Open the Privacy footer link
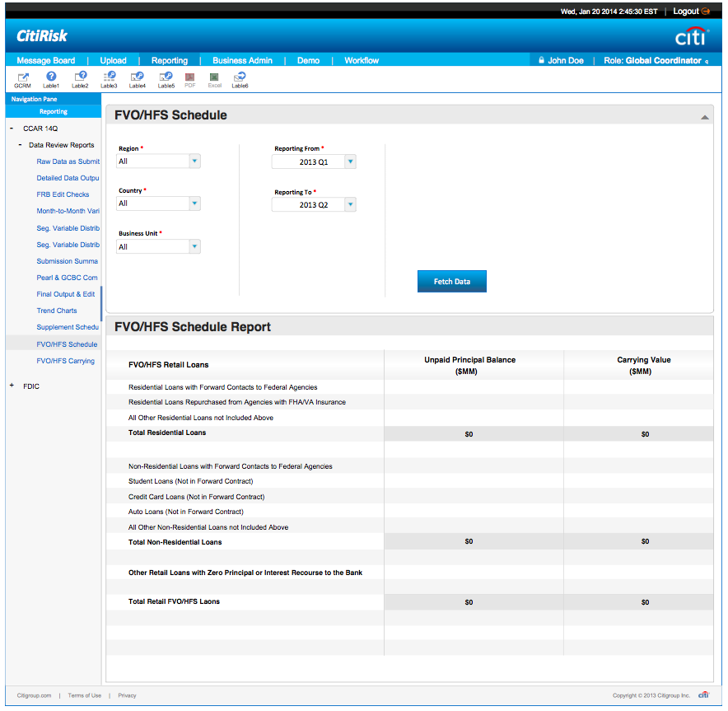The height and width of the screenshot is (711, 728). click(x=127, y=695)
